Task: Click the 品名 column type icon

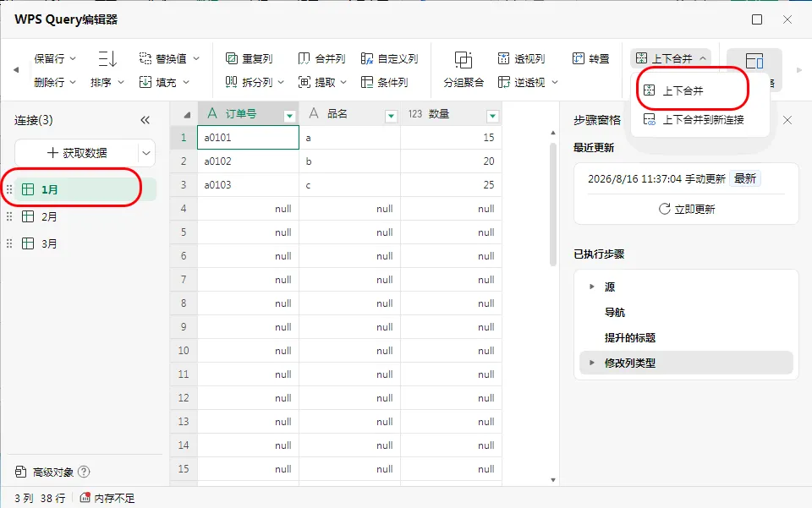Action: [x=313, y=113]
